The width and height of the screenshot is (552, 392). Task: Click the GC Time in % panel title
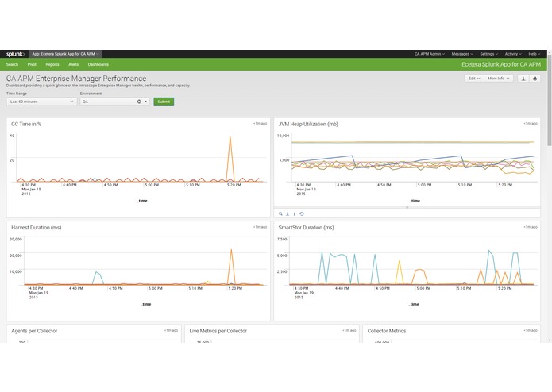coord(26,124)
